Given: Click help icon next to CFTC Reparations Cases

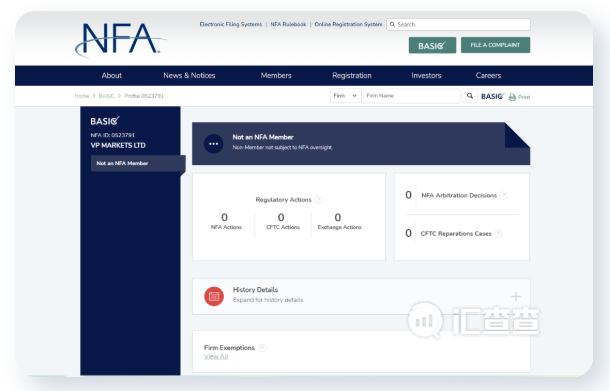Looking at the screenshot, I should (x=498, y=233).
